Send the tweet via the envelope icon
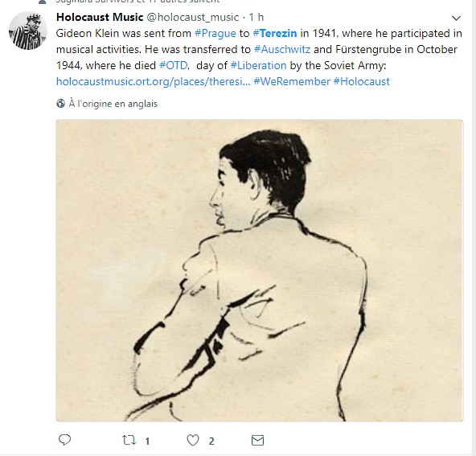 tap(258, 440)
